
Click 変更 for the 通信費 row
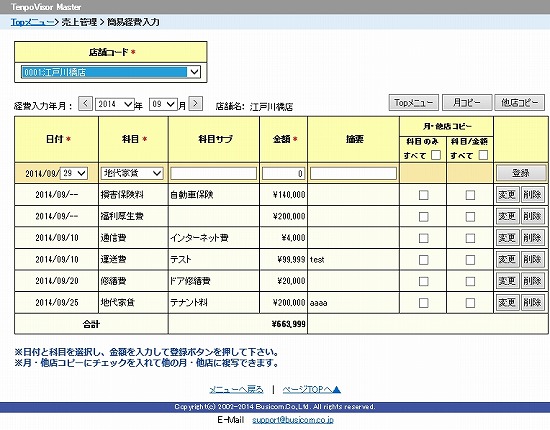(507, 238)
